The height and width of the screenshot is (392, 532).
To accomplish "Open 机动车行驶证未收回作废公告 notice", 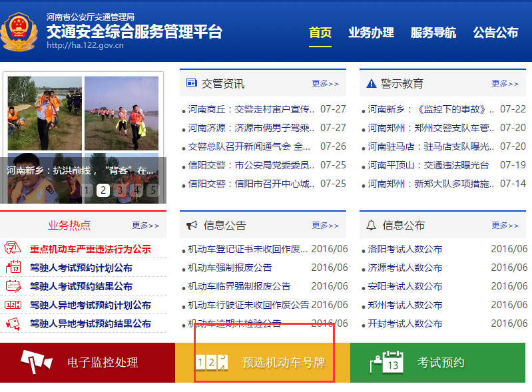I will 248,305.
